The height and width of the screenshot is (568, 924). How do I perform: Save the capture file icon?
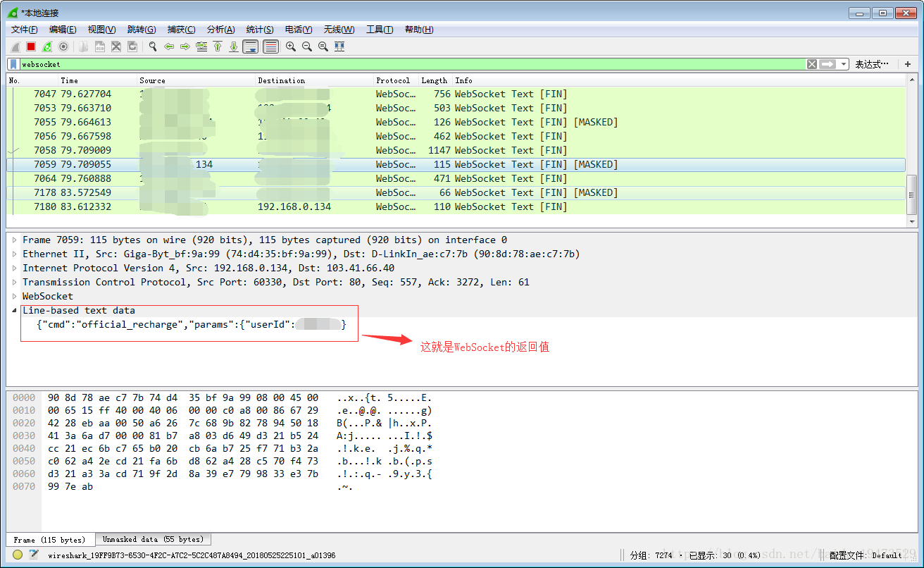(x=100, y=47)
